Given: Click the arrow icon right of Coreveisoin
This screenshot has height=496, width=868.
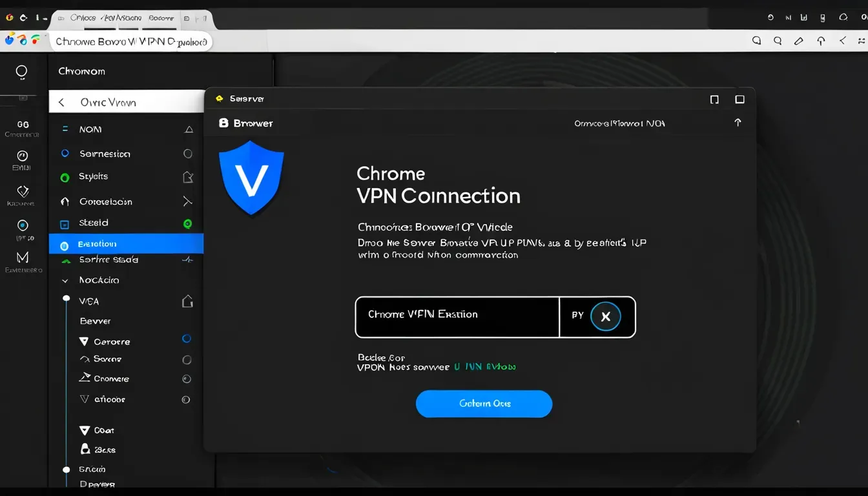Looking at the screenshot, I should [187, 201].
